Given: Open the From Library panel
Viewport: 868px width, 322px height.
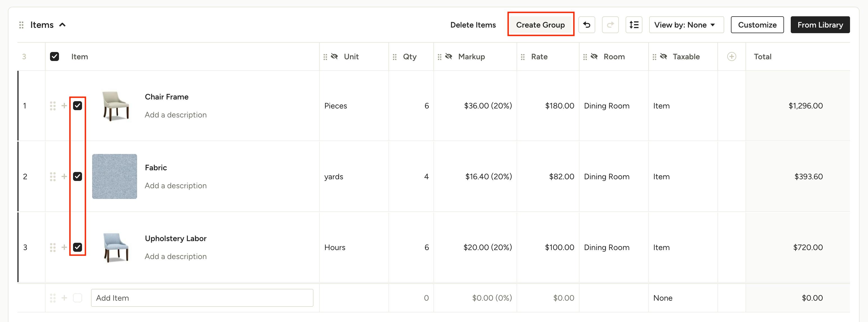Looking at the screenshot, I should click(x=820, y=24).
